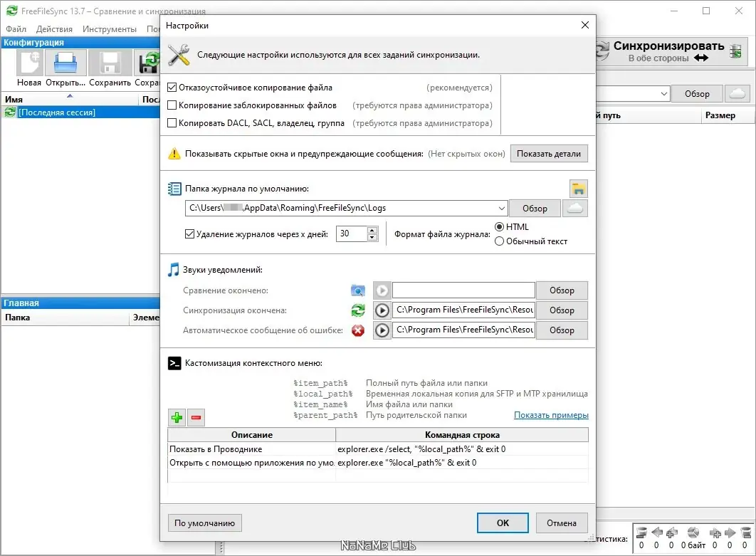Click FreeFileSync app icon in title bar
Screen dimensions: 756x556
coord(11,11)
